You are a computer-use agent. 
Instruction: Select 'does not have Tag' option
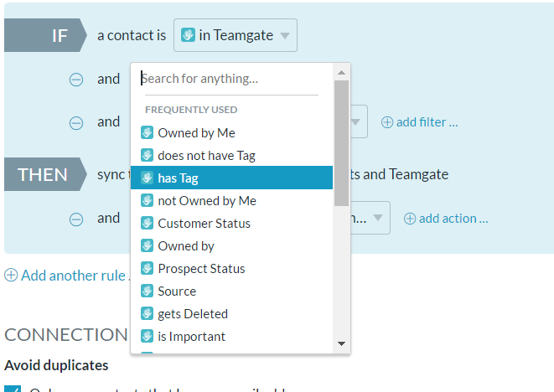[232, 156]
